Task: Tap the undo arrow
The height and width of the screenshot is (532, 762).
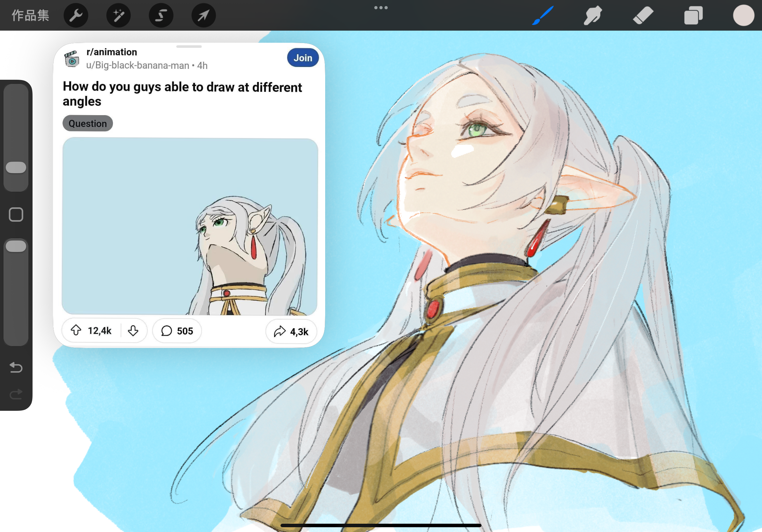Action: pos(16,367)
